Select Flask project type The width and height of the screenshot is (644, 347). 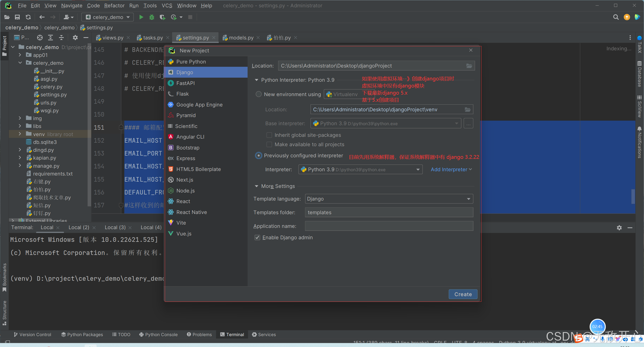[206, 94]
